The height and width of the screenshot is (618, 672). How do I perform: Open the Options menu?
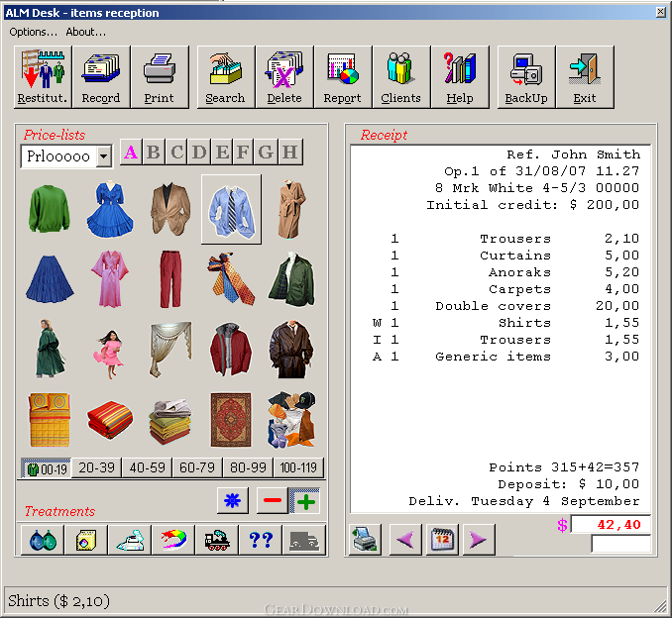pos(33,32)
